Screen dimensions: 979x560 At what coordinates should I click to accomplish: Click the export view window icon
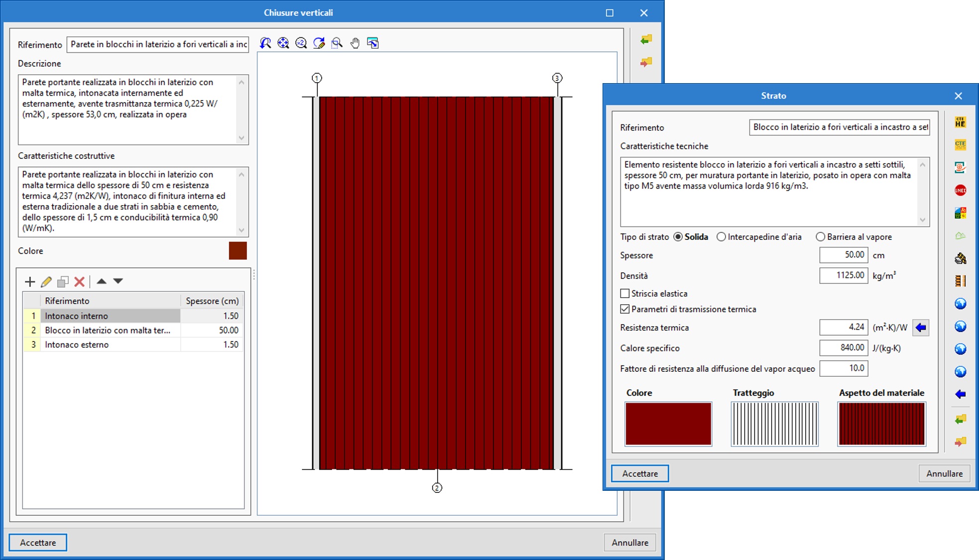373,43
